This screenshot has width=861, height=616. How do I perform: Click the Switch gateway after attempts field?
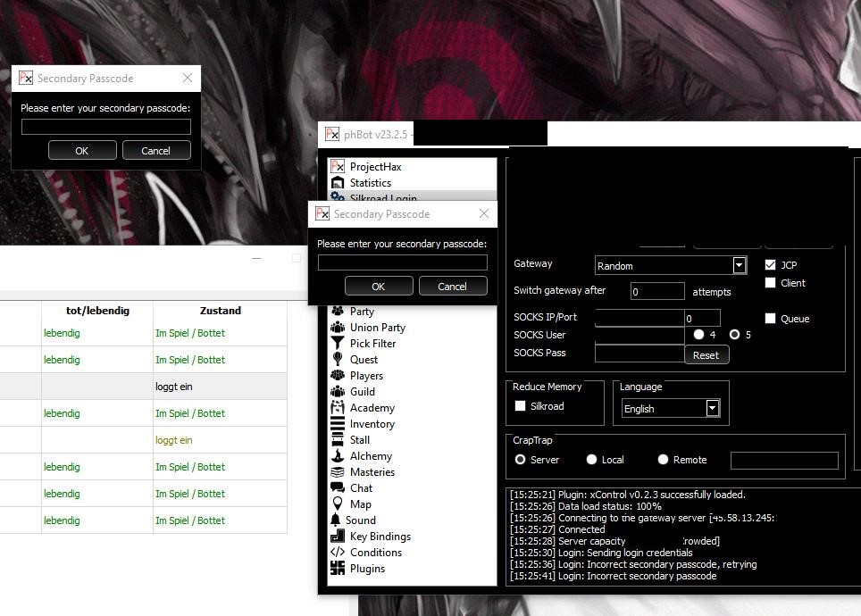[657, 292]
